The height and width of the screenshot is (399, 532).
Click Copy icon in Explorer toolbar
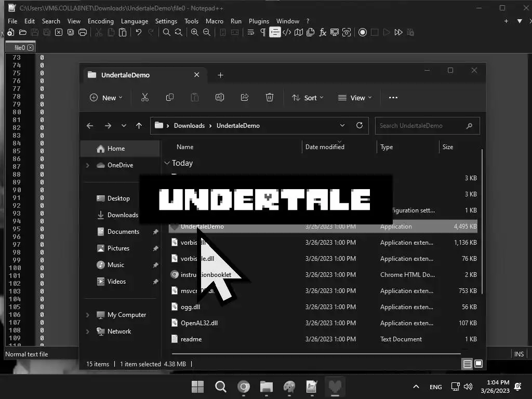tap(170, 98)
